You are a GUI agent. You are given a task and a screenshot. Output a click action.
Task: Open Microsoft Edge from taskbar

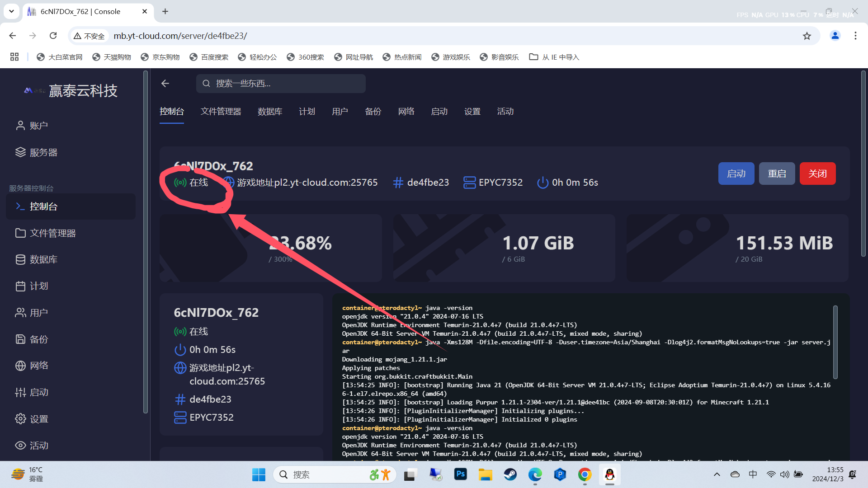coord(535,474)
